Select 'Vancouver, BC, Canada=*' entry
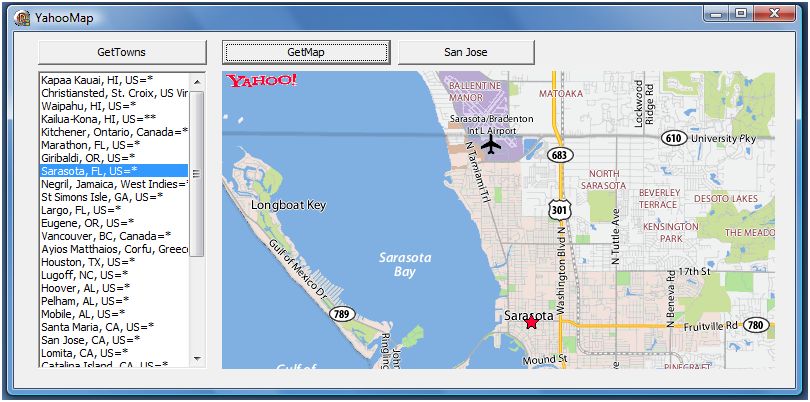The width and height of the screenshot is (810, 402). point(114,236)
